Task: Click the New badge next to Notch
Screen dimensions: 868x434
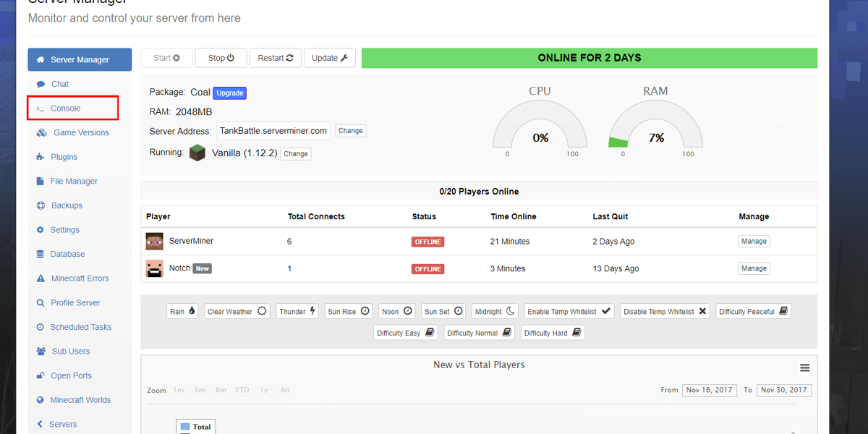Action: pos(203,268)
